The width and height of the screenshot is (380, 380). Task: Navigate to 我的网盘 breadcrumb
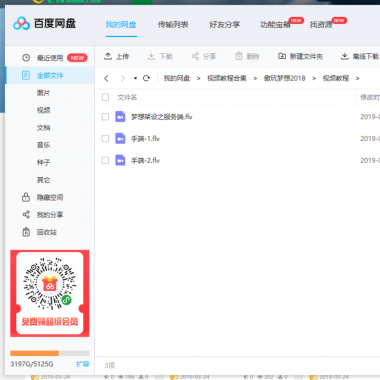(177, 78)
